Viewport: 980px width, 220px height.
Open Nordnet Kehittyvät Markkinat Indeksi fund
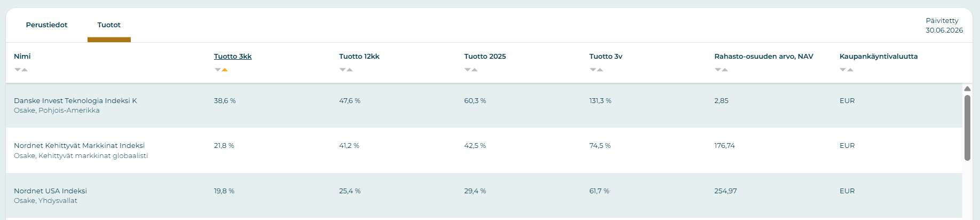coord(79,145)
